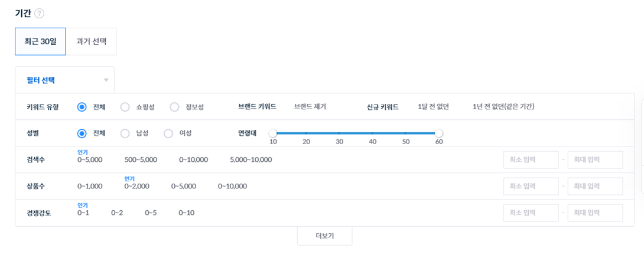The image size is (644, 261).
Task: Click the 검색수 최소 입력 field
Action: 531,160
